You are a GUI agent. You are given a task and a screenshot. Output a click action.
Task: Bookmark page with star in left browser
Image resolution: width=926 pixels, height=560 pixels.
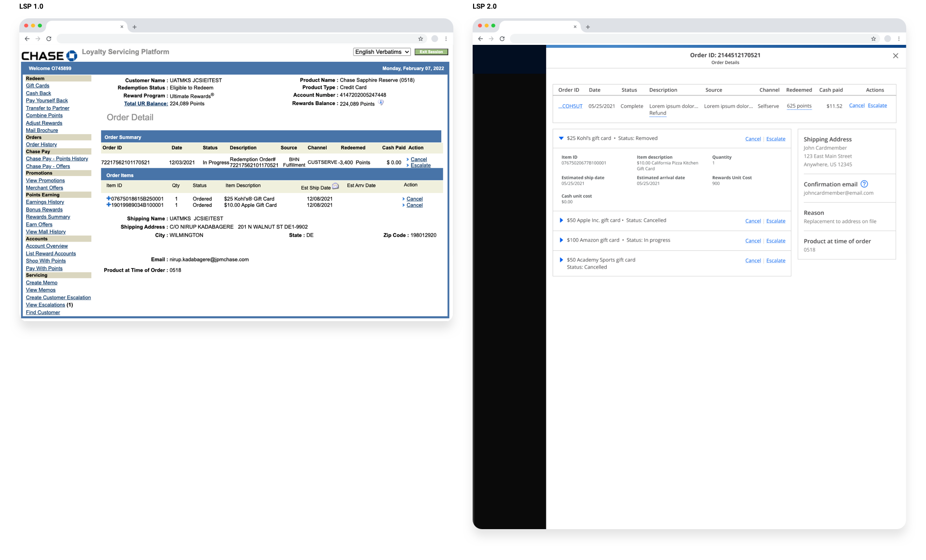point(421,39)
